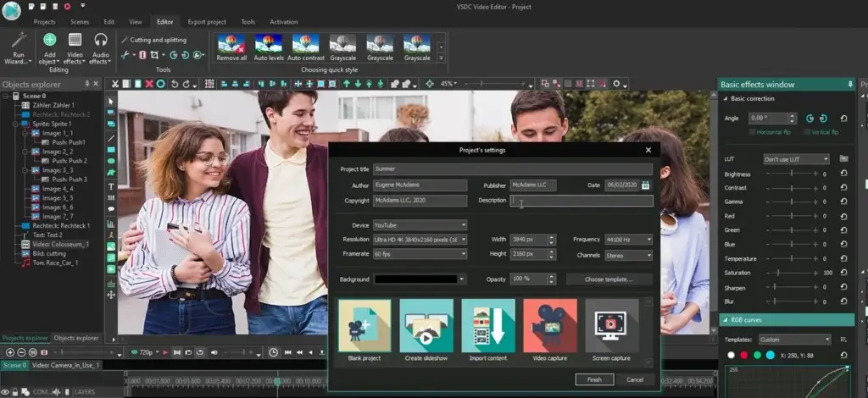Click the Cancel button in dialog
The width and height of the screenshot is (868, 398).
pyautogui.click(x=635, y=379)
